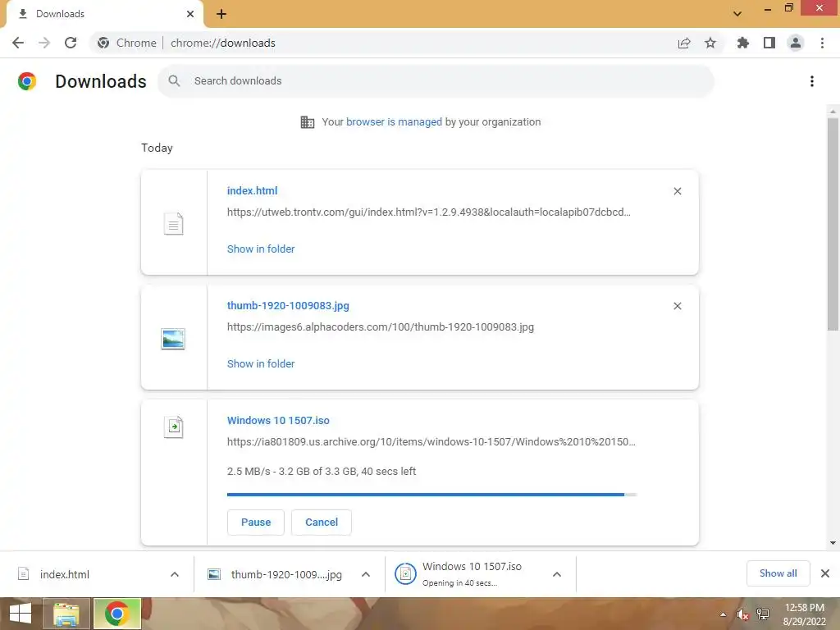
Task: Close the bottom downloads shelf
Action: [x=825, y=573]
